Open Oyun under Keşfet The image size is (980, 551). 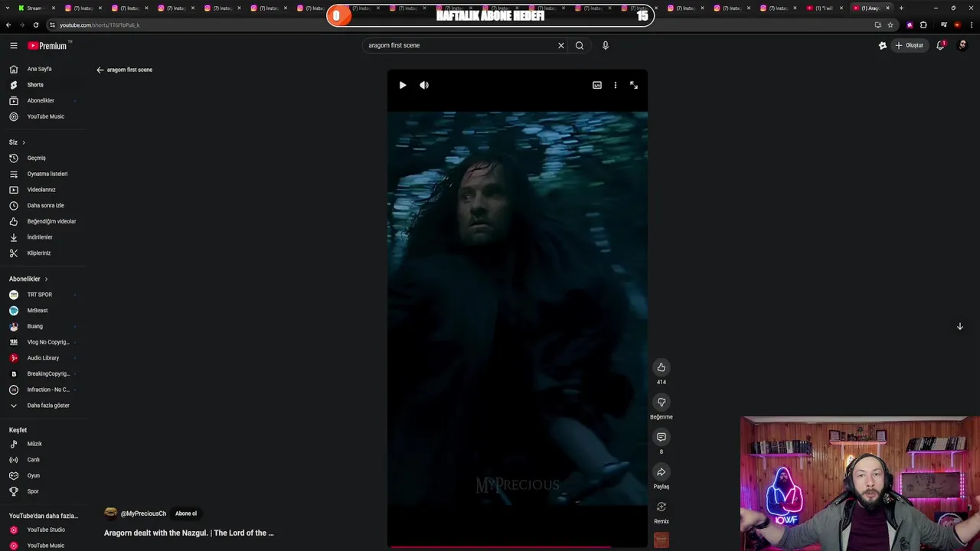pyautogui.click(x=42, y=476)
